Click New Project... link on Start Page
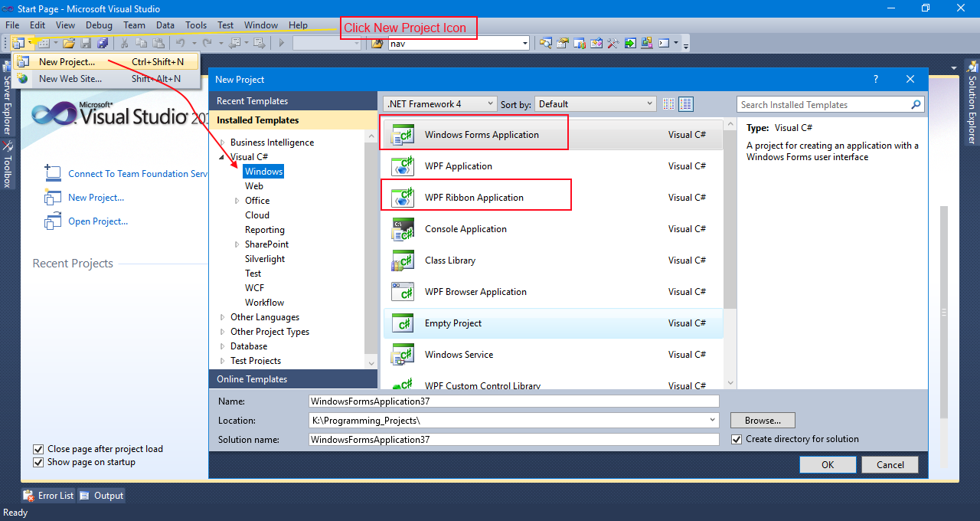Image resolution: width=980 pixels, height=521 pixels. pos(96,198)
